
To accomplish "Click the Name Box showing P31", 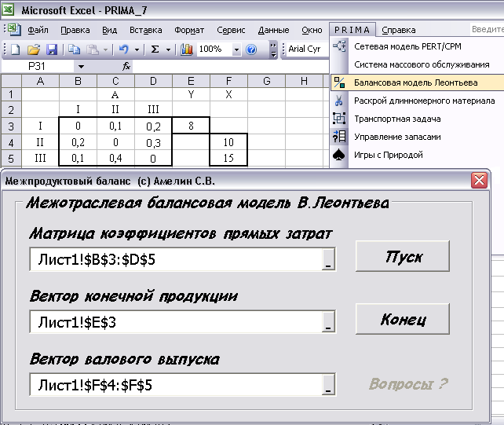I will [38, 67].
